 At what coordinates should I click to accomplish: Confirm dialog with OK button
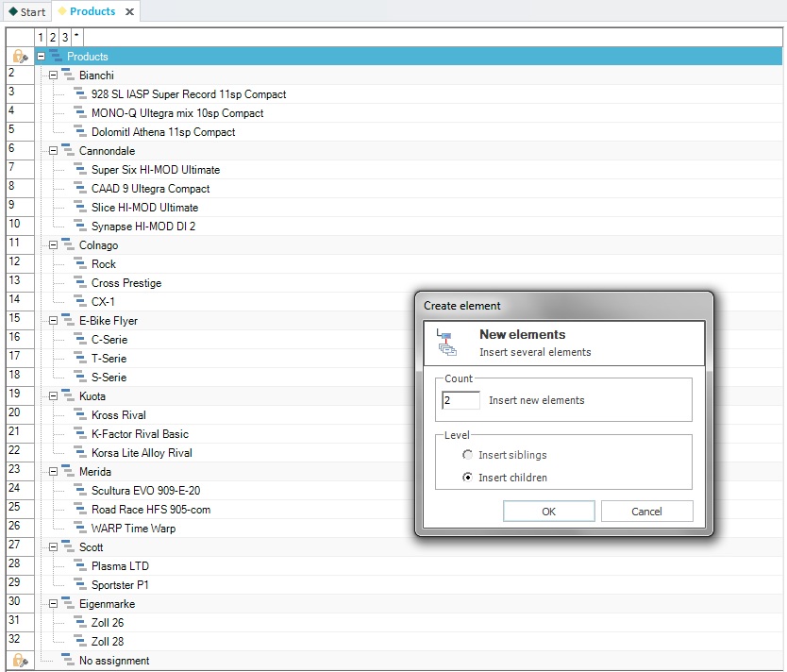[x=548, y=511]
